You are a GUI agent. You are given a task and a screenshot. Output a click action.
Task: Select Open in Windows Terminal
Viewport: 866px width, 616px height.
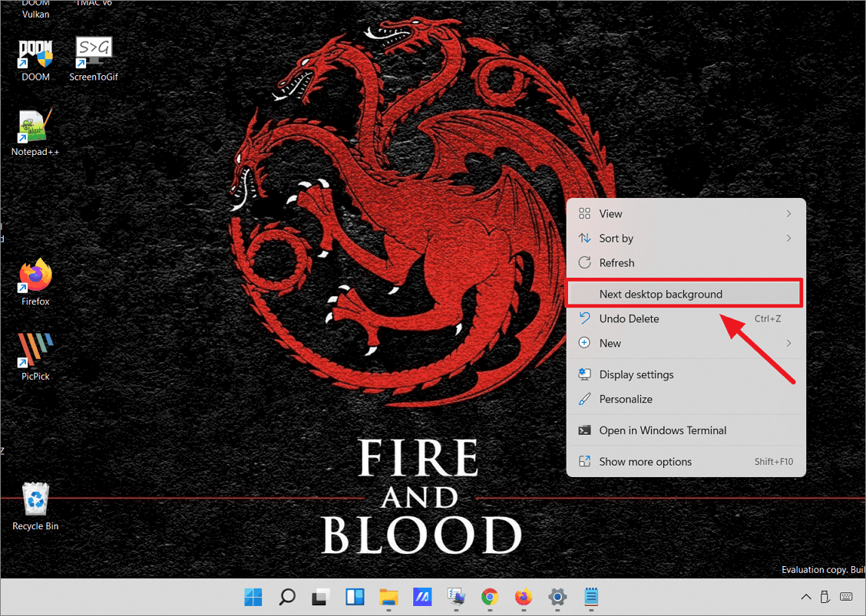click(x=686, y=430)
